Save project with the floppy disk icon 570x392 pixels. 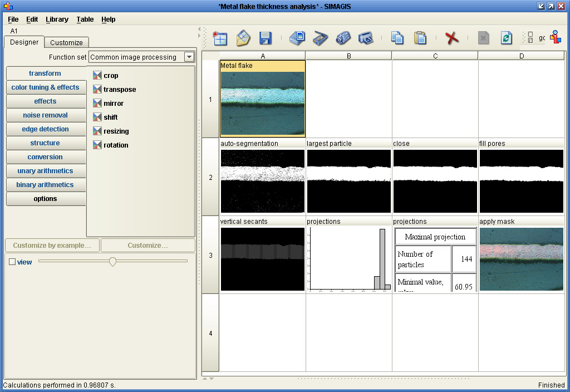[266, 38]
